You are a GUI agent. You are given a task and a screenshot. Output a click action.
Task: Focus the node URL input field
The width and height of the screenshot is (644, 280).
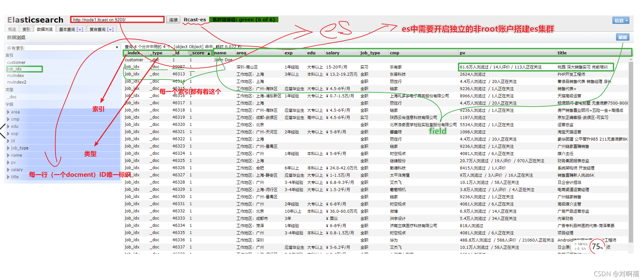(117, 19)
